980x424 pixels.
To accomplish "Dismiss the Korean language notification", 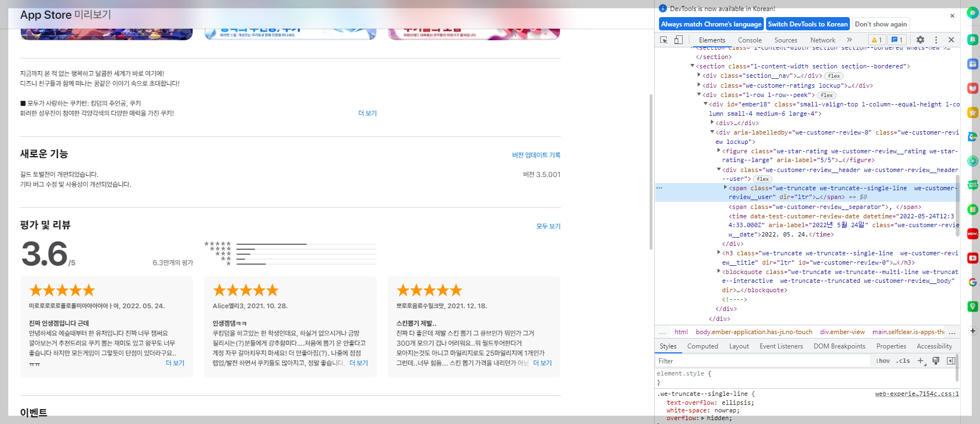I will [x=952, y=16].
